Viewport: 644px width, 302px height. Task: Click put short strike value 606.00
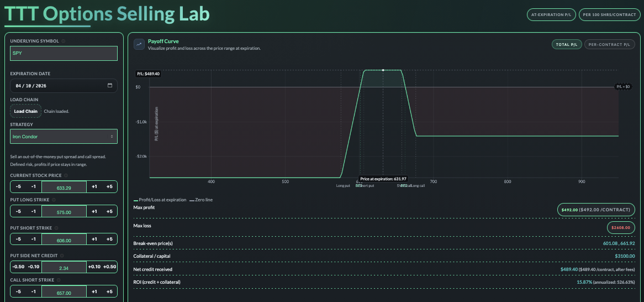(x=64, y=239)
